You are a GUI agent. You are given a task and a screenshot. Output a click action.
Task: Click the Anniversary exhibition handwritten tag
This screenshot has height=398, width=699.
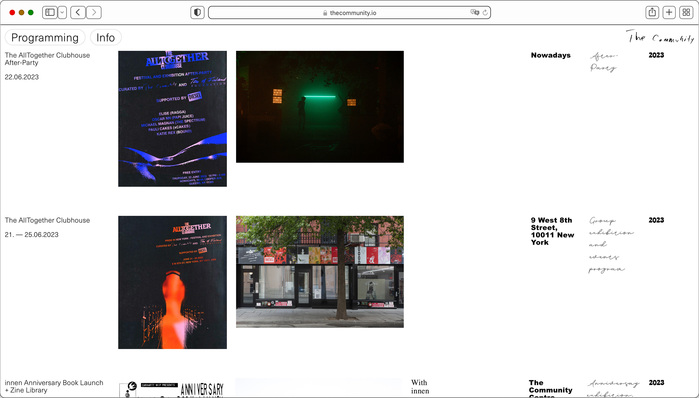[613, 389]
